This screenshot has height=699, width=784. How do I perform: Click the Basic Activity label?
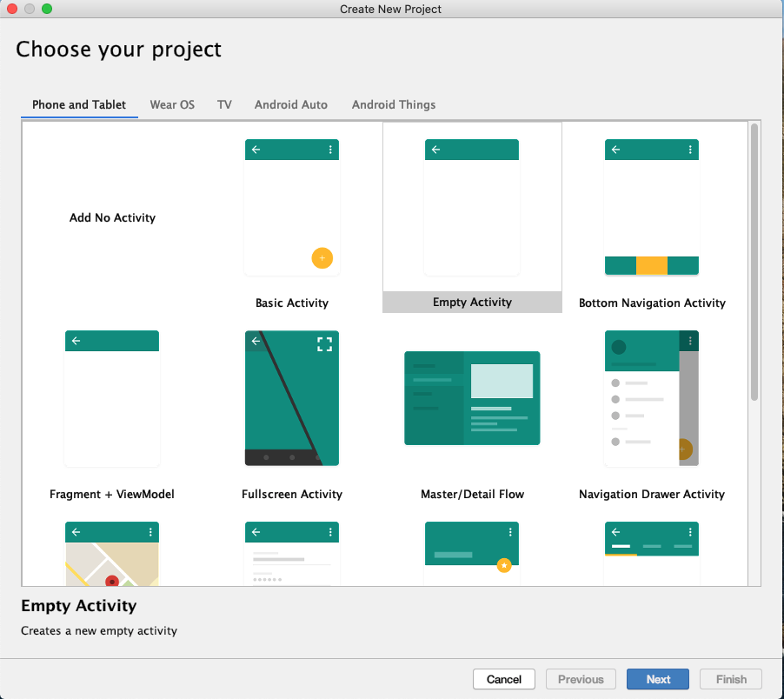point(292,303)
